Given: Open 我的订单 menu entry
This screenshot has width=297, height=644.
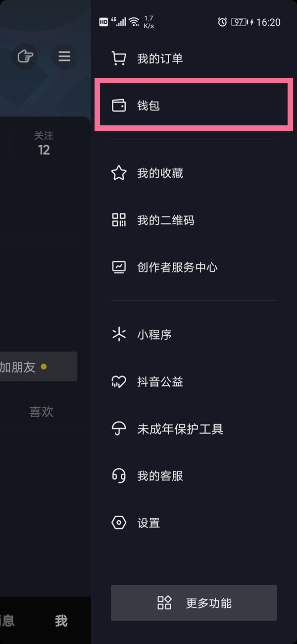Looking at the screenshot, I should 160,58.
